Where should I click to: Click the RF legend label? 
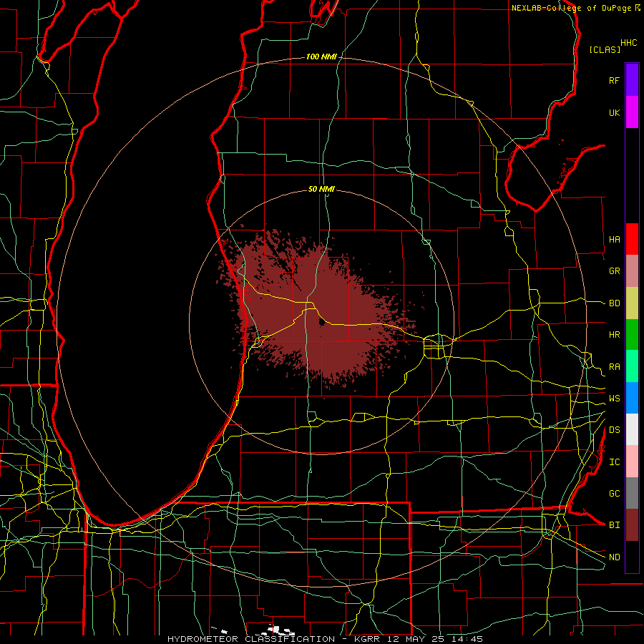pyautogui.click(x=614, y=80)
